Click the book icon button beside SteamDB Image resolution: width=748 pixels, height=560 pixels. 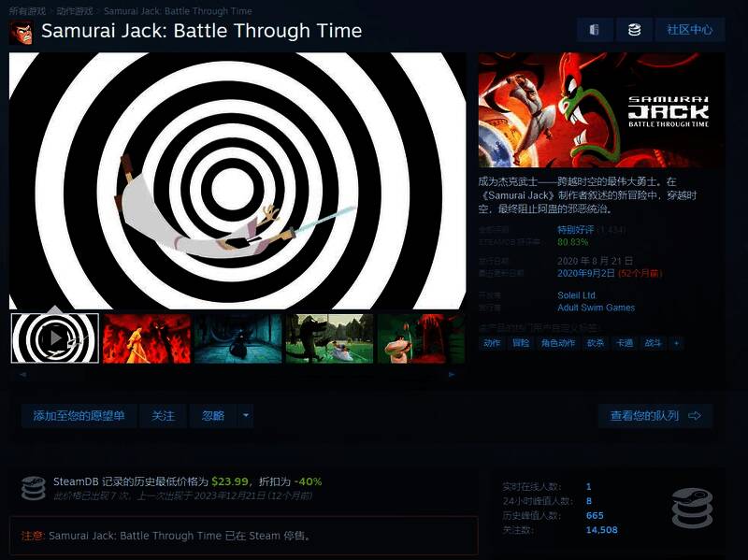[594, 30]
